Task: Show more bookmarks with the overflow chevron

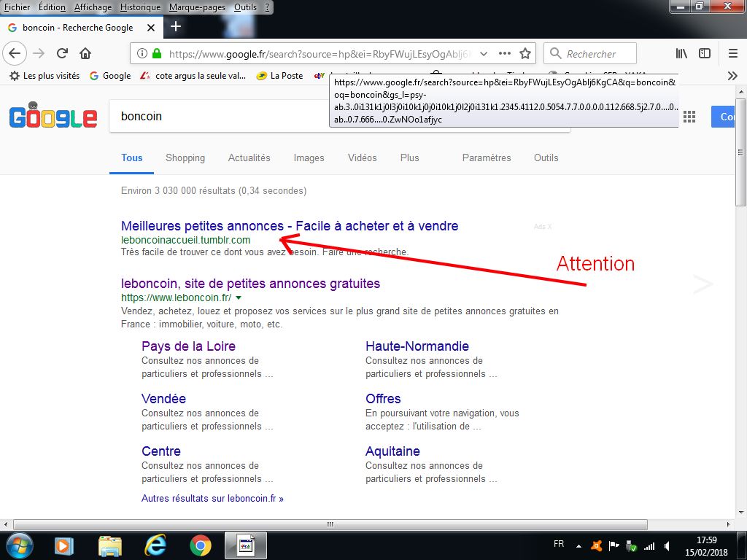Action: click(732, 76)
